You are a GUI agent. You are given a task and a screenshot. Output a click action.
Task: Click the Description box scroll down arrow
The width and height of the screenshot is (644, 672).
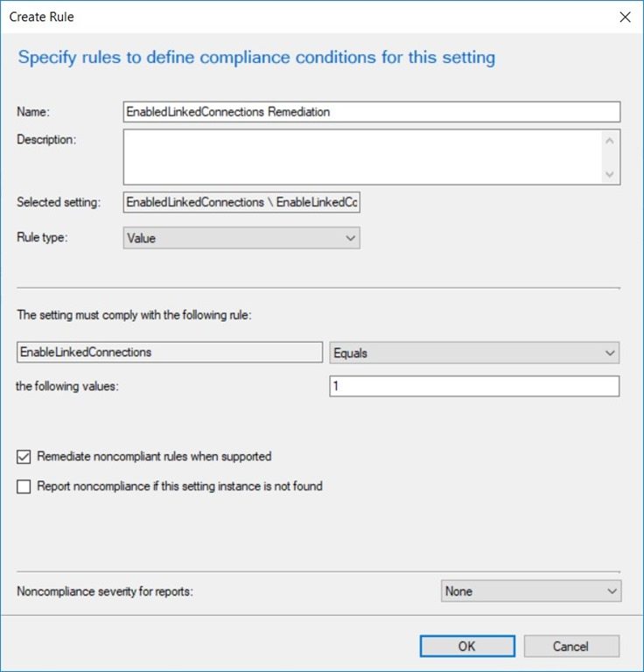click(611, 174)
